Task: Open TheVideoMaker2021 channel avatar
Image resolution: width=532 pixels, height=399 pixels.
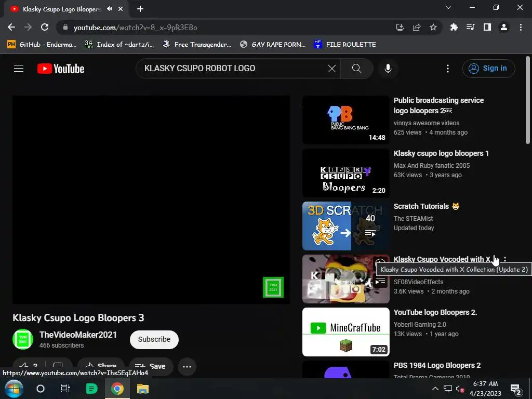Action: point(23,339)
